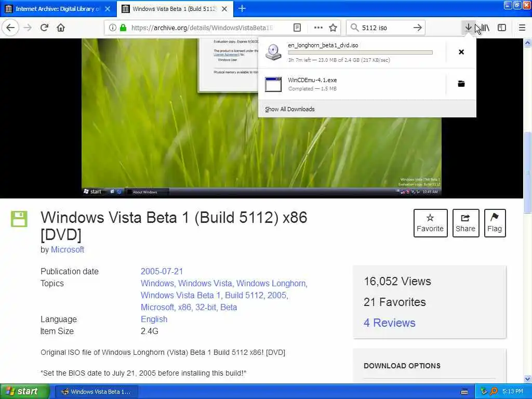Open the Firefox hamburger menu
The width and height of the screenshot is (532, 399).
pos(522,28)
